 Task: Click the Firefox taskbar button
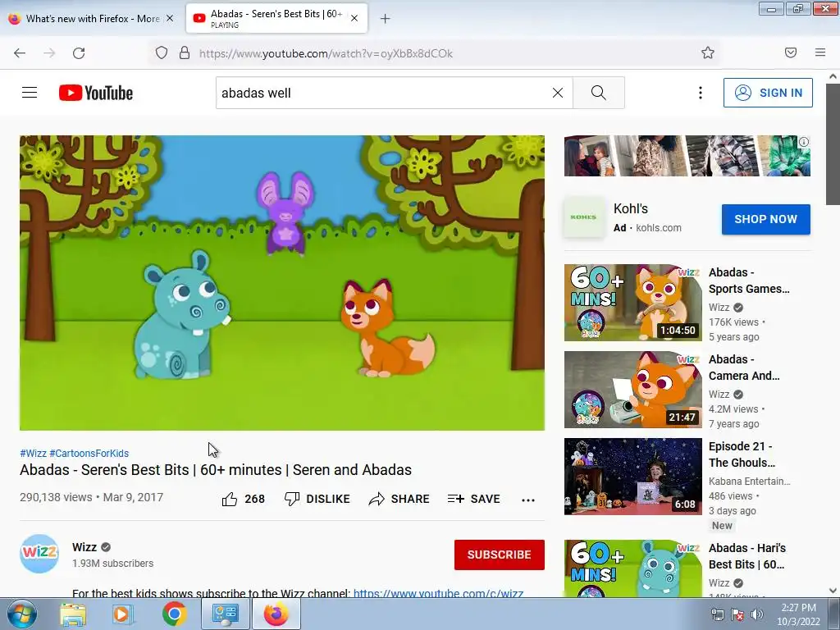[x=276, y=614]
